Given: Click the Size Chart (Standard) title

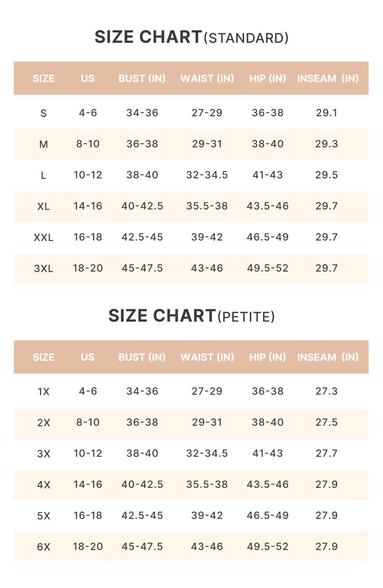Looking at the screenshot, I should tap(191, 37).
